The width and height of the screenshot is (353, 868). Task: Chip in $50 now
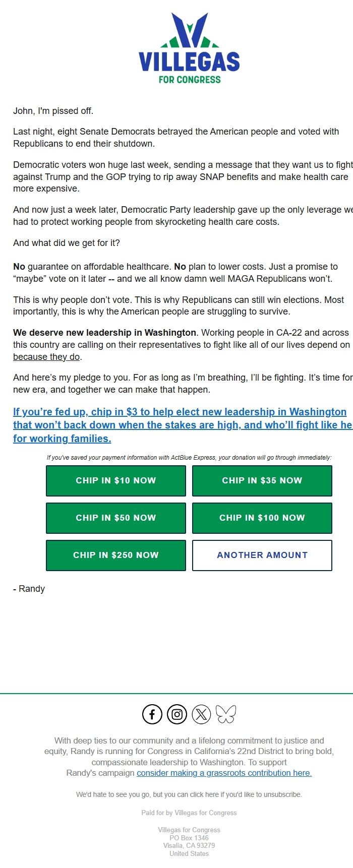pos(115,518)
